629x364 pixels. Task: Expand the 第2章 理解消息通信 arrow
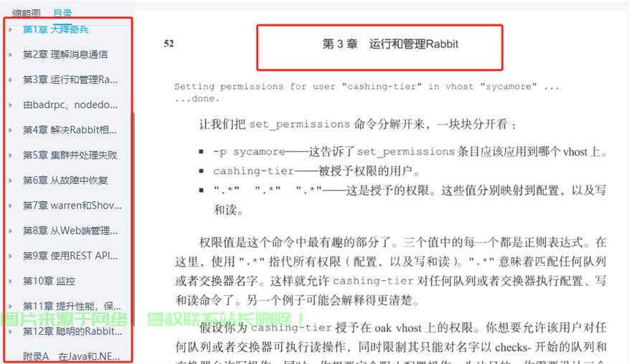pyautogui.click(x=11, y=54)
